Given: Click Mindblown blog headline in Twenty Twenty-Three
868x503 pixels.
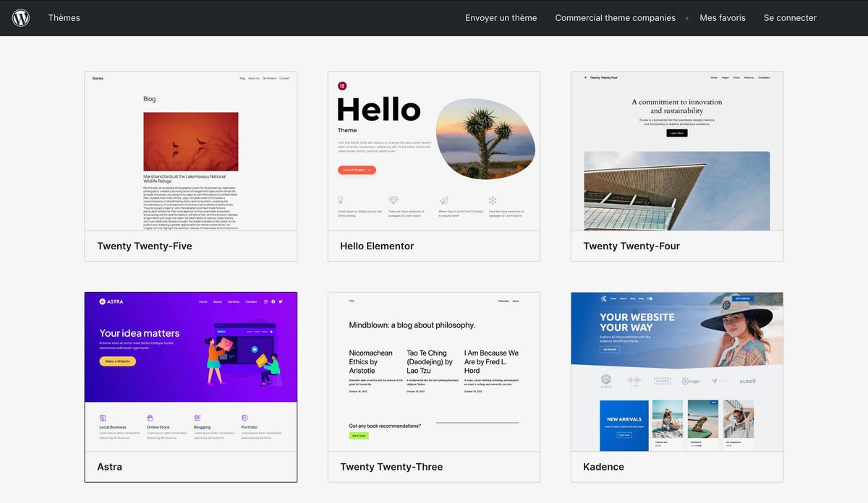Looking at the screenshot, I should 412,325.
